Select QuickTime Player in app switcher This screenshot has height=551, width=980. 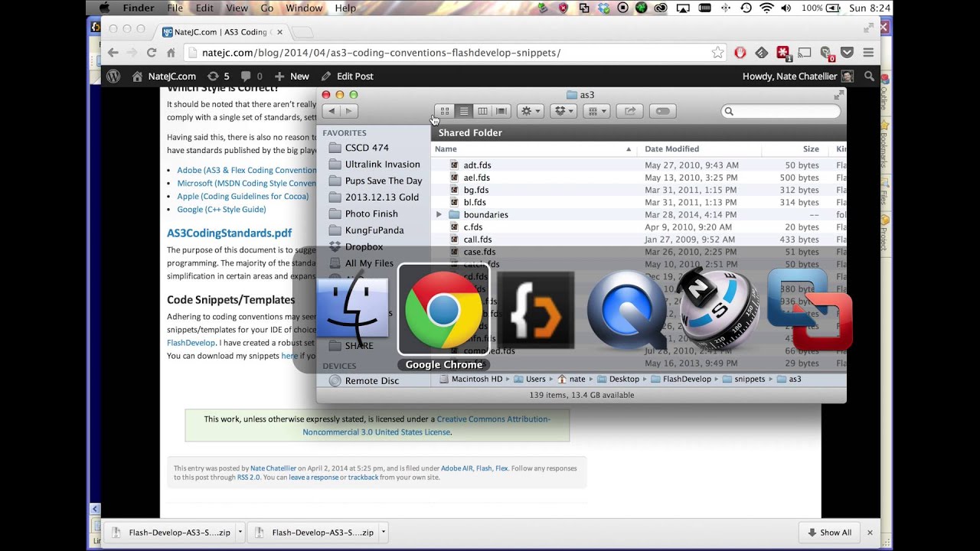tap(626, 311)
